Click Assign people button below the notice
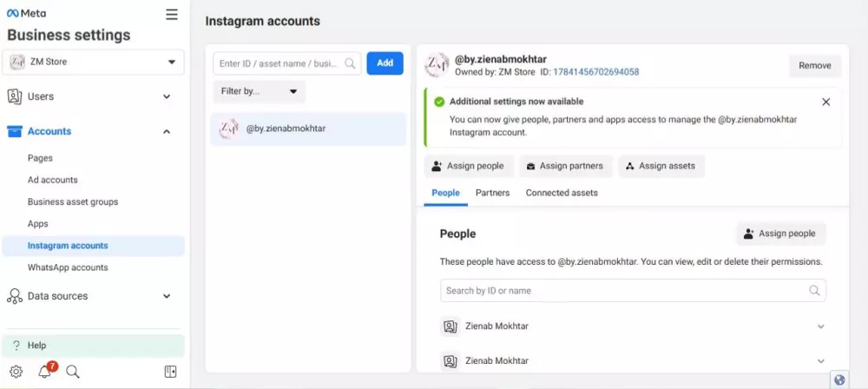This screenshot has width=868, height=389. [469, 166]
